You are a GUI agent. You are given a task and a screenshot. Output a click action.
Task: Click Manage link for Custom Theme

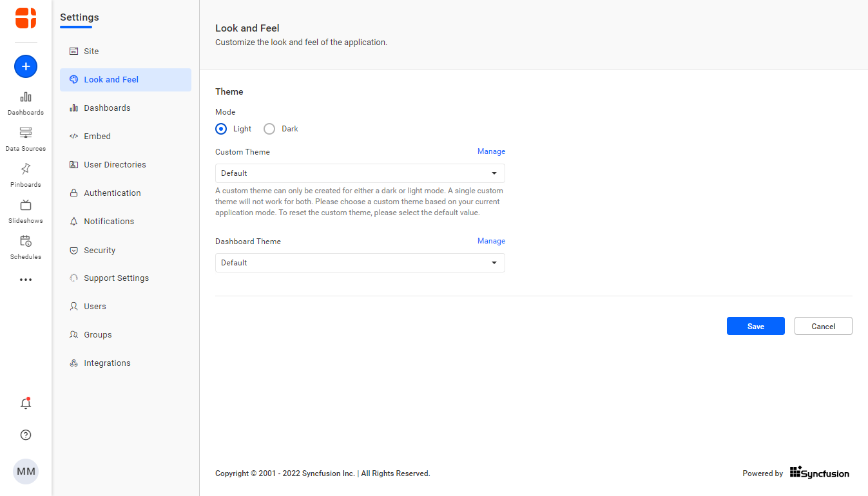click(491, 152)
